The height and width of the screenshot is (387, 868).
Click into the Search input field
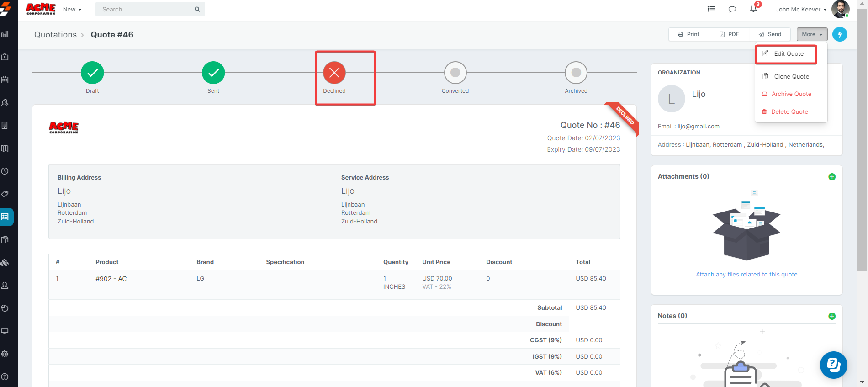(146, 9)
